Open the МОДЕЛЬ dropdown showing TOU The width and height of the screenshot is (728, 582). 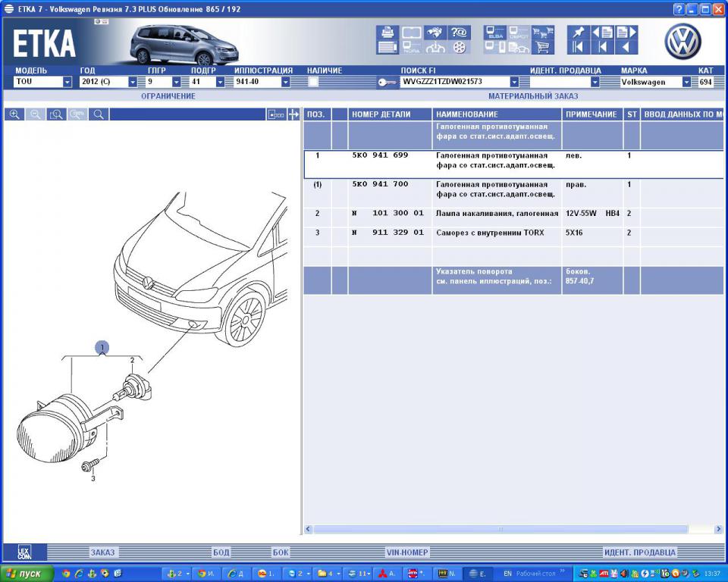click(67, 82)
